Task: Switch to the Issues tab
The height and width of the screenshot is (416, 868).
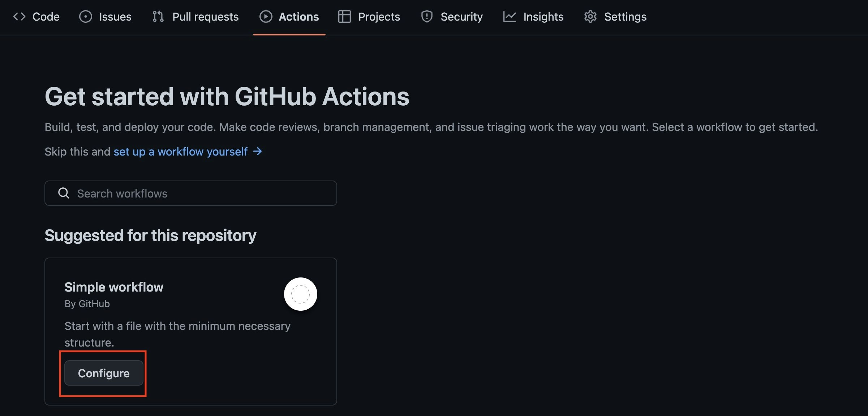Action: coord(115,17)
